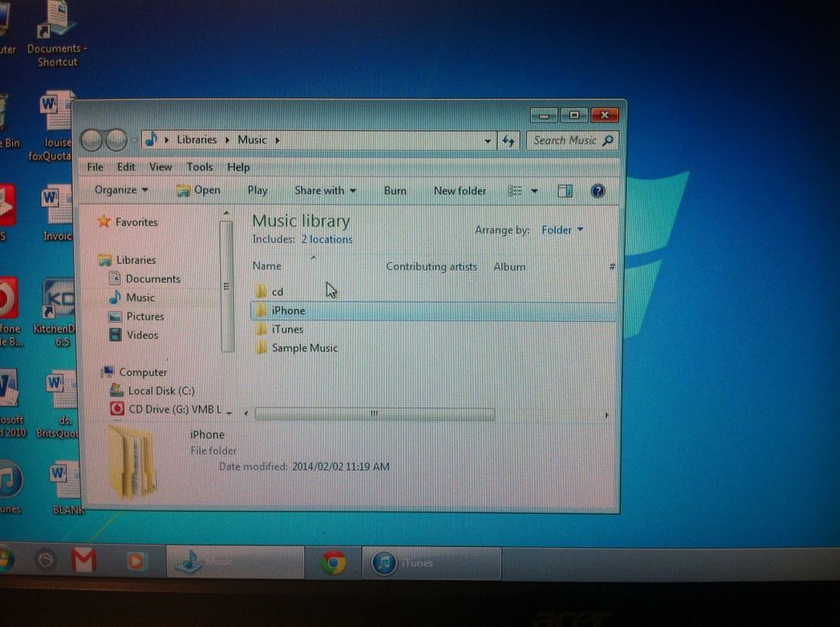
Task: Open the Organize dropdown menu
Action: pos(122,190)
